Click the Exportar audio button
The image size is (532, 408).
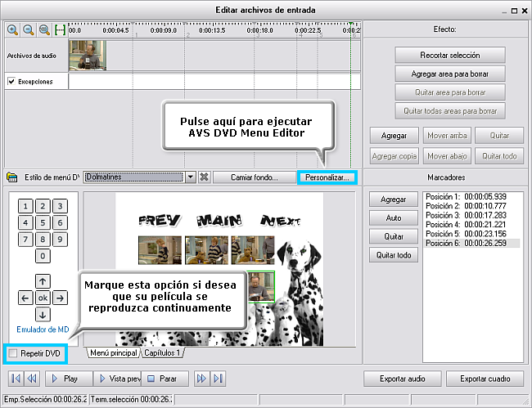click(403, 379)
